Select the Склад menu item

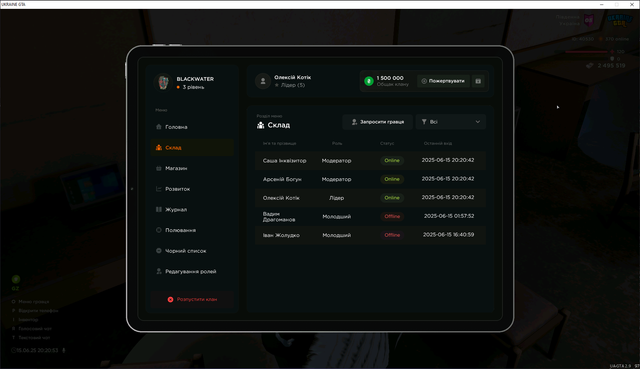[x=192, y=147]
